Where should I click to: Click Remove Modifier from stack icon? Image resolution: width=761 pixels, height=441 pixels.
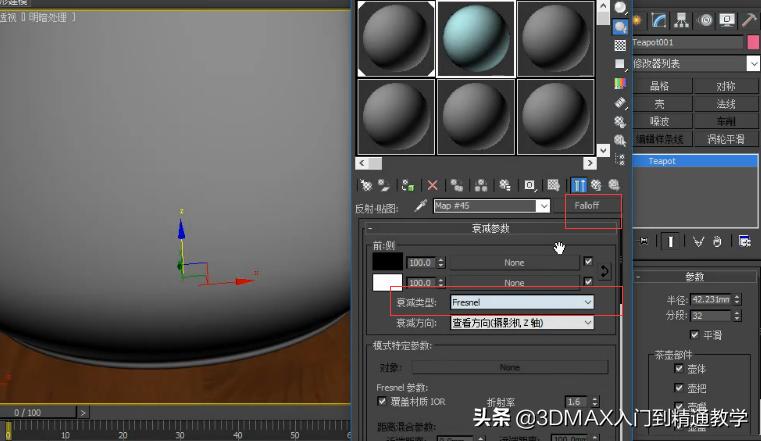(717, 241)
